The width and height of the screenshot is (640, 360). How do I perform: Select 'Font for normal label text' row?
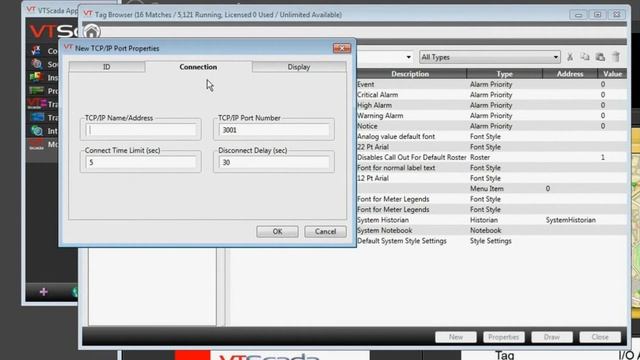click(491, 168)
